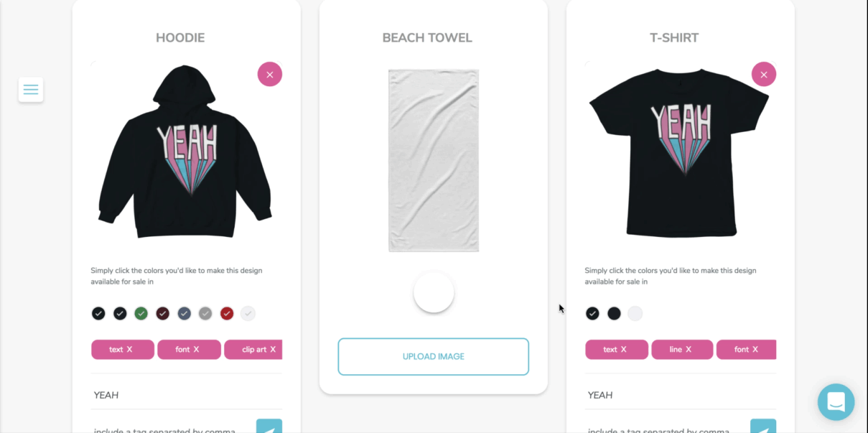Submit T-shirt tag with paper plane icon
This screenshot has height=433, width=868.
[x=763, y=427]
